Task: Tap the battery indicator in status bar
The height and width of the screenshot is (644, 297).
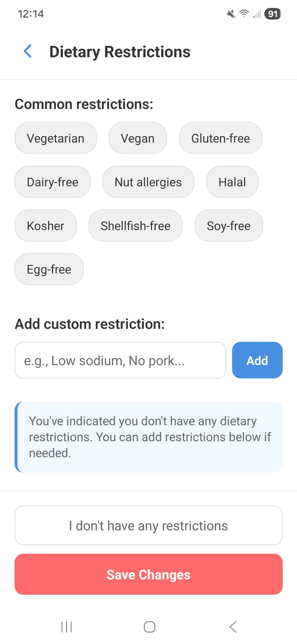Action: pos(273,14)
